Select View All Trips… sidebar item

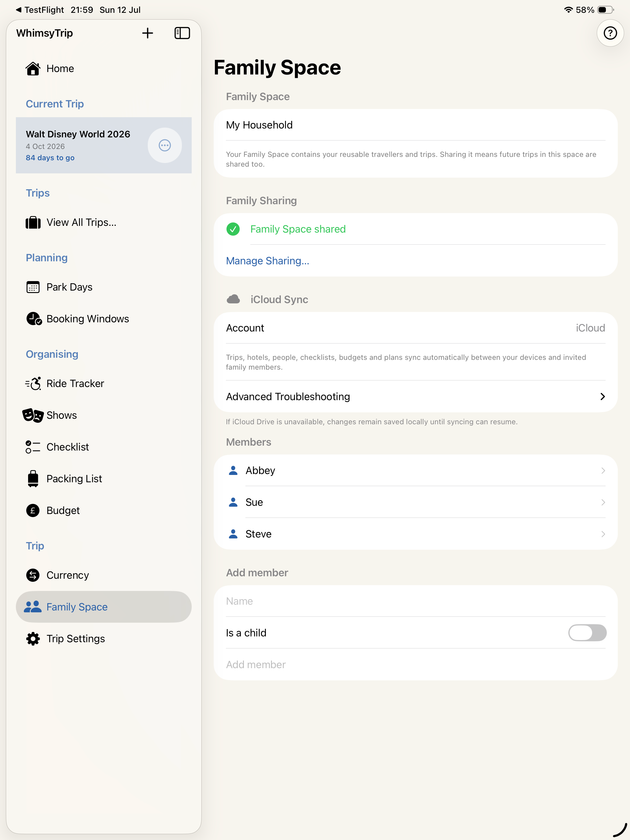point(104,223)
